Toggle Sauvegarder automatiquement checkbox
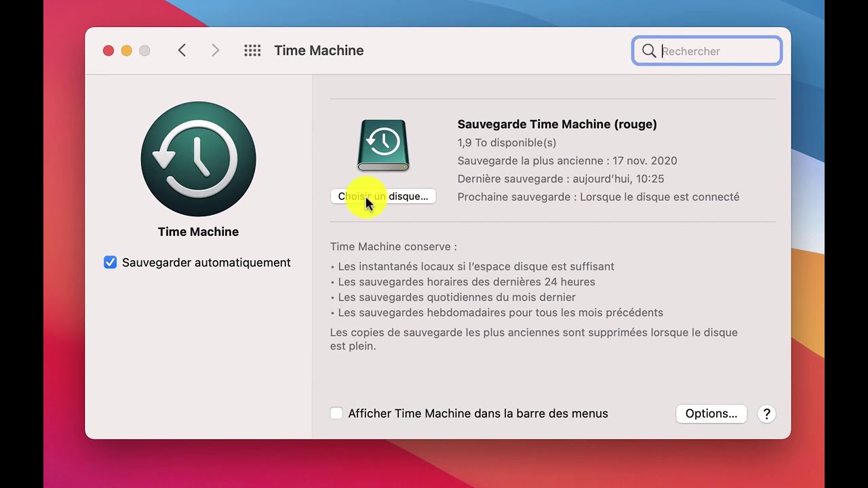The width and height of the screenshot is (868, 488). pos(110,262)
